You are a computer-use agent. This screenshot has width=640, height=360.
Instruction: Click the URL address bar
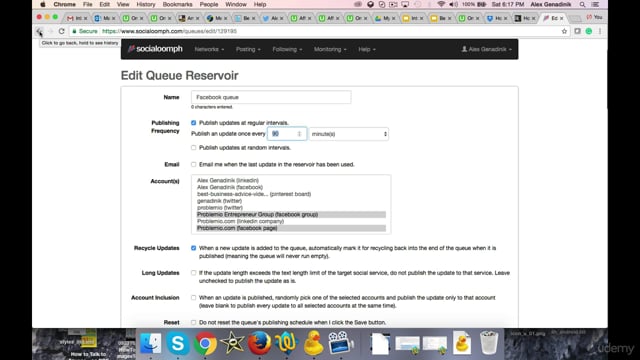pos(318,31)
